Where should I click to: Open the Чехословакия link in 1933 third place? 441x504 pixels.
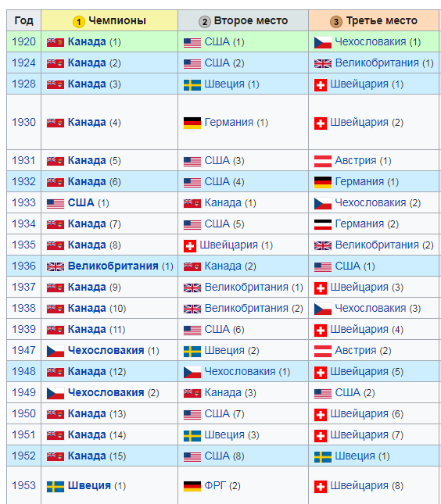(x=371, y=203)
